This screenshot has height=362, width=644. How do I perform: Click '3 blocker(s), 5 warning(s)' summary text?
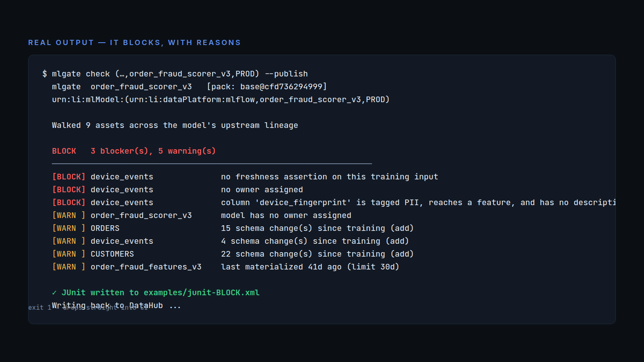point(153,151)
